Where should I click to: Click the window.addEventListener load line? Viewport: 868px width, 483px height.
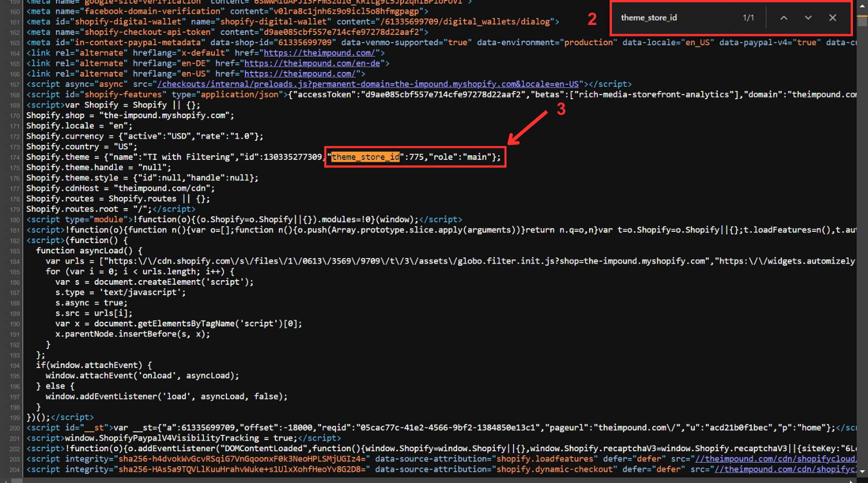tap(167, 397)
